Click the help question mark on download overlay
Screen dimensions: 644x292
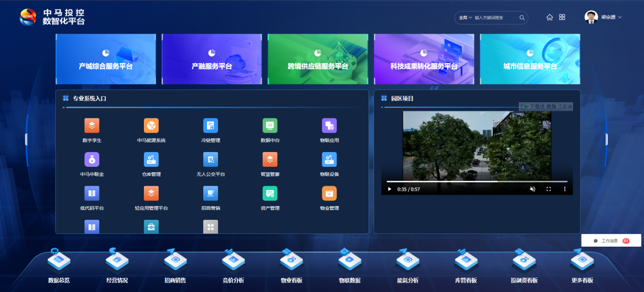click(x=564, y=106)
